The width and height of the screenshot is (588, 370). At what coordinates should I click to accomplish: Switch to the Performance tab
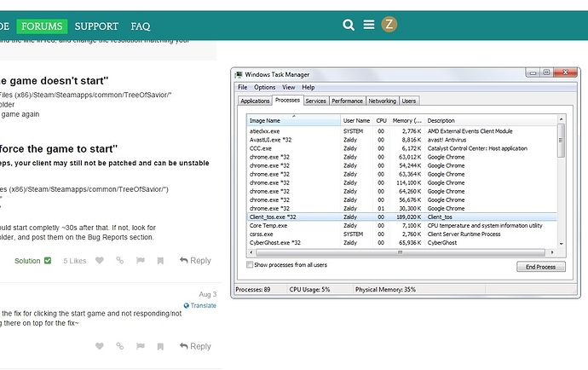(347, 101)
